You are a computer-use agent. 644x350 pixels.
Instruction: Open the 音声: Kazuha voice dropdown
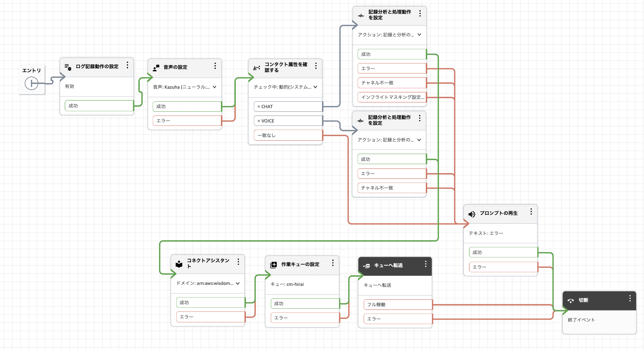(215, 87)
